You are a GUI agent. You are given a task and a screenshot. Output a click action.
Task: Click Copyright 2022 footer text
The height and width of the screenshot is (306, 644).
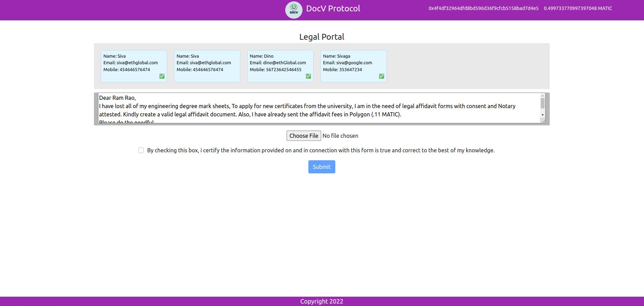[322, 301]
